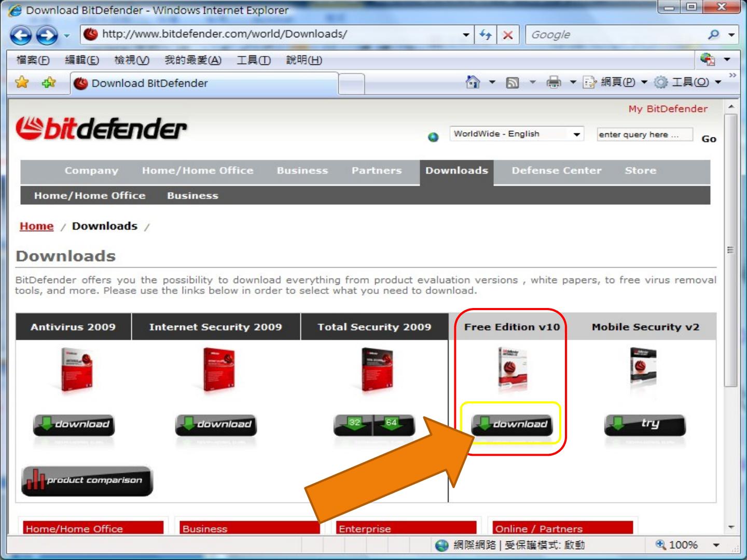The image size is (747, 560).
Task: Follow the Home breadcrumb link
Action: coord(36,226)
